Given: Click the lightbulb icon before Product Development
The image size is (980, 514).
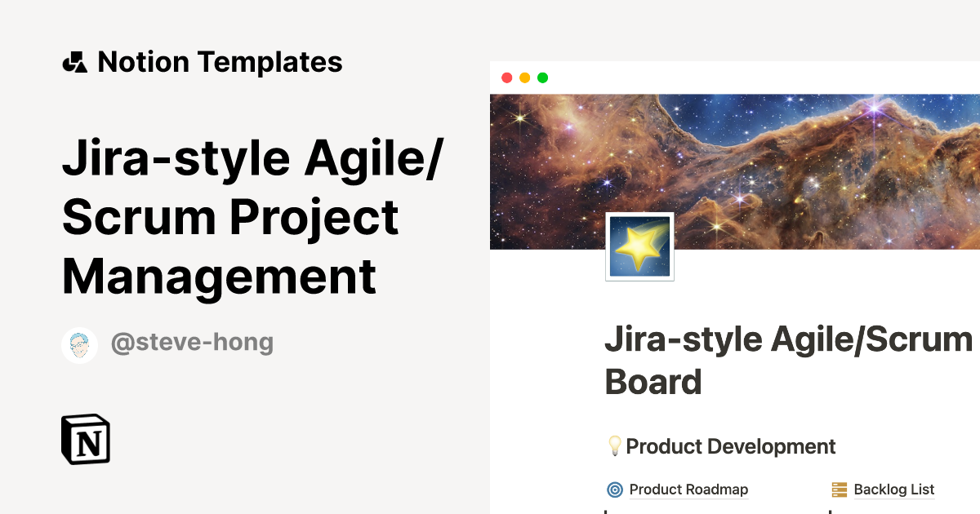Looking at the screenshot, I should [x=614, y=445].
